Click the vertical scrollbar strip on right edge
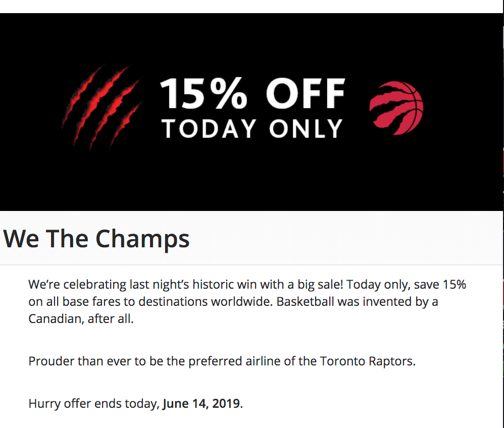Screen dimensions: 504x428 click(x=501, y=214)
